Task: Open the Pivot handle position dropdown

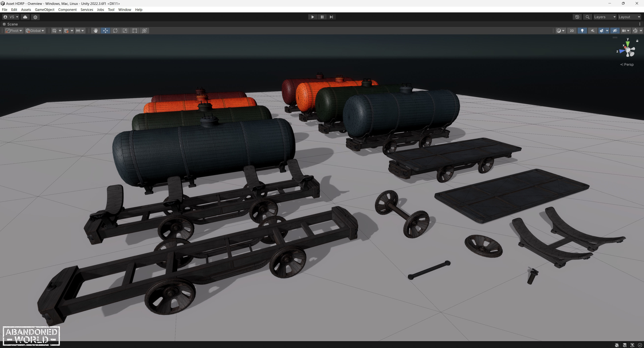Action: coord(14,31)
